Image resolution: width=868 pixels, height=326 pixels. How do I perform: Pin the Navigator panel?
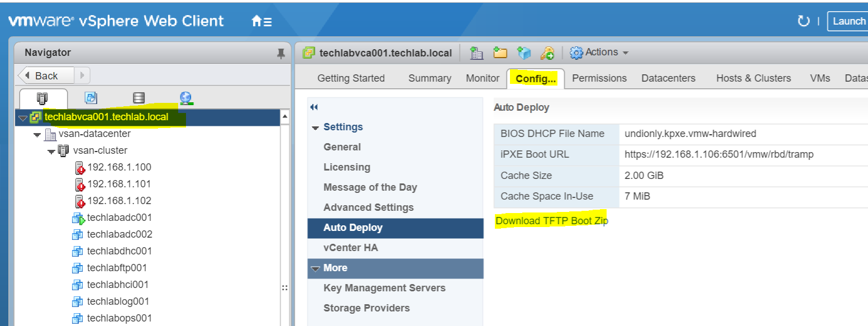tap(281, 53)
